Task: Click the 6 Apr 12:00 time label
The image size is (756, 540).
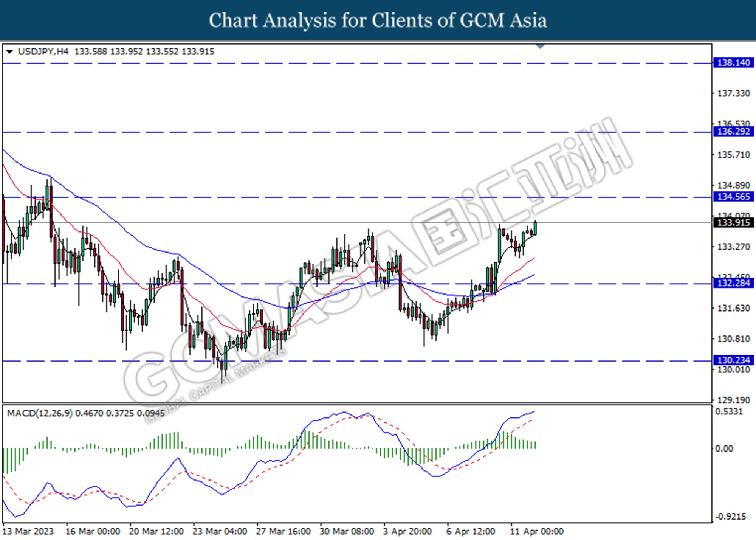Action: (x=471, y=531)
